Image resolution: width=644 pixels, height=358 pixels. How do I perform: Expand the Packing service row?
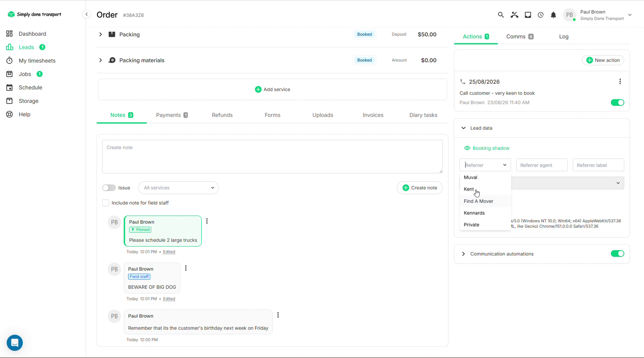pos(100,34)
